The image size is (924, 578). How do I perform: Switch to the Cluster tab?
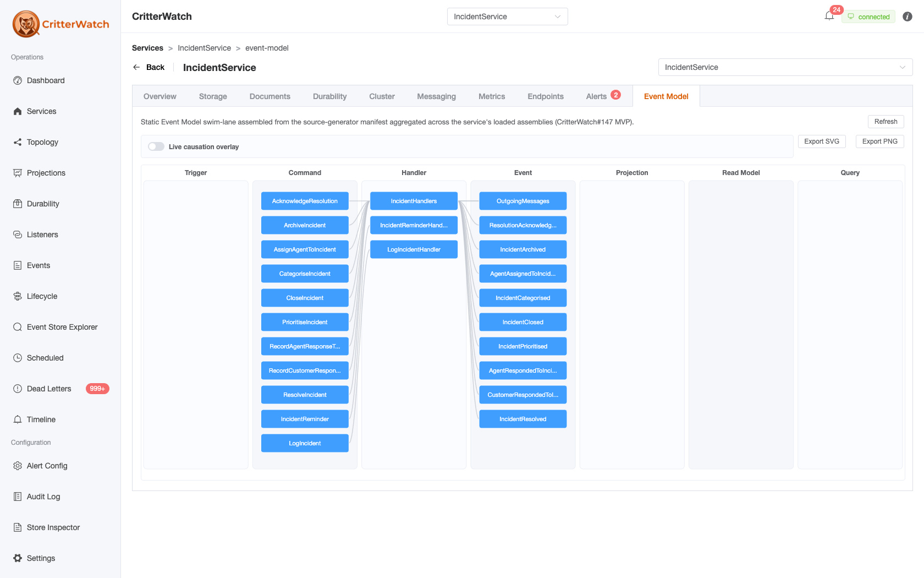pos(382,96)
